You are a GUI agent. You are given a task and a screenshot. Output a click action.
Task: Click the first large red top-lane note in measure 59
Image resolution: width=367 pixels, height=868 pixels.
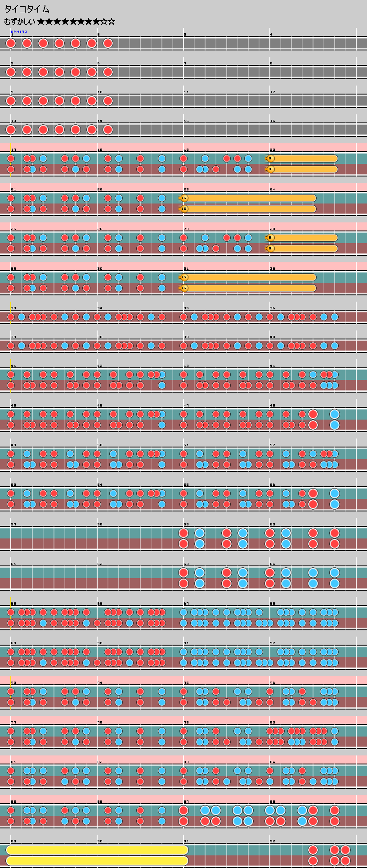[x=183, y=533]
